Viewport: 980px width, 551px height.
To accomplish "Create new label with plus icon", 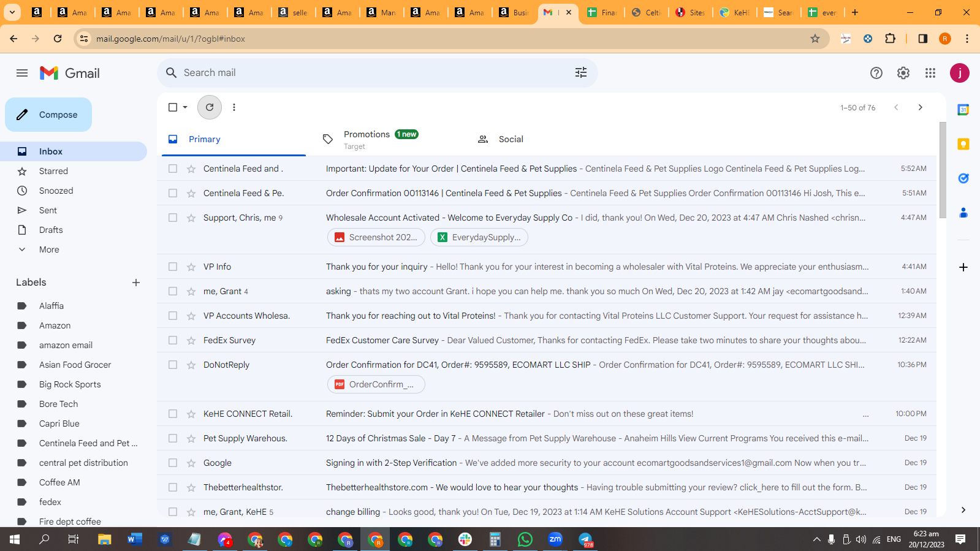I will [x=136, y=283].
